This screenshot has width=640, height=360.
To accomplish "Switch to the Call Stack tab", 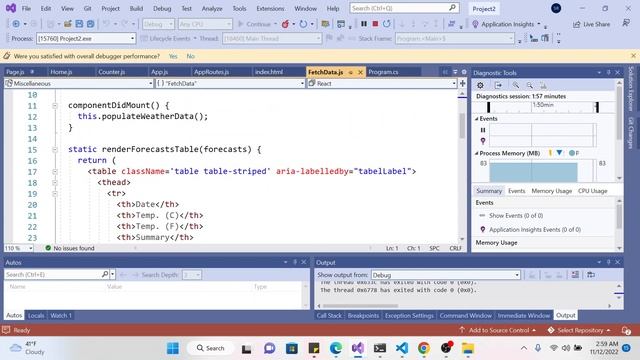I will tap(329, 316).
